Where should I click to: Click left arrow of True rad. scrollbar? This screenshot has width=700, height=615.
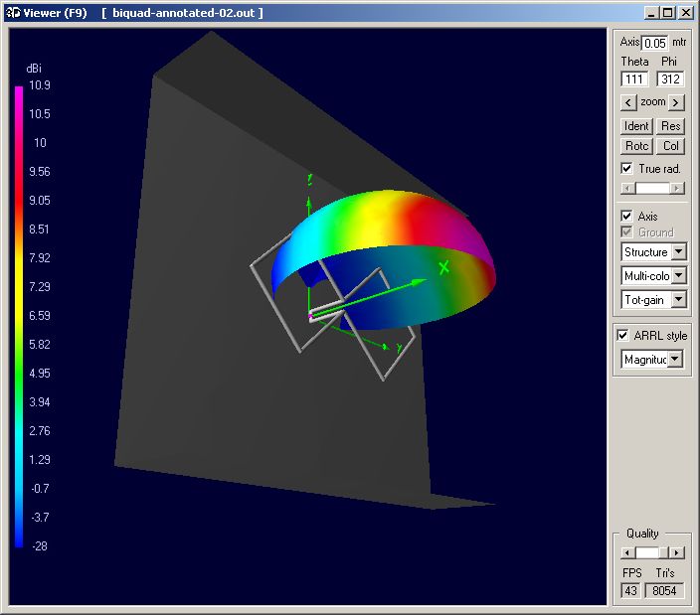tap(626, 188)
